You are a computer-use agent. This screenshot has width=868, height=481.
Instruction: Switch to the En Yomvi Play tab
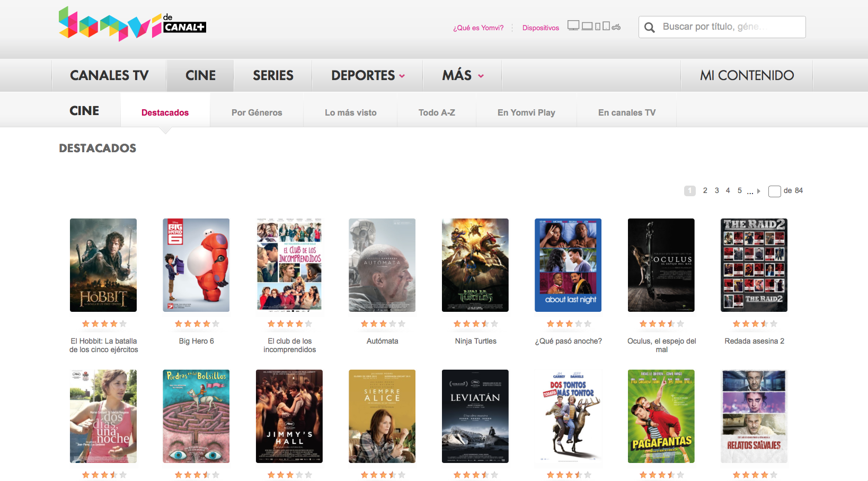(526, 112)
